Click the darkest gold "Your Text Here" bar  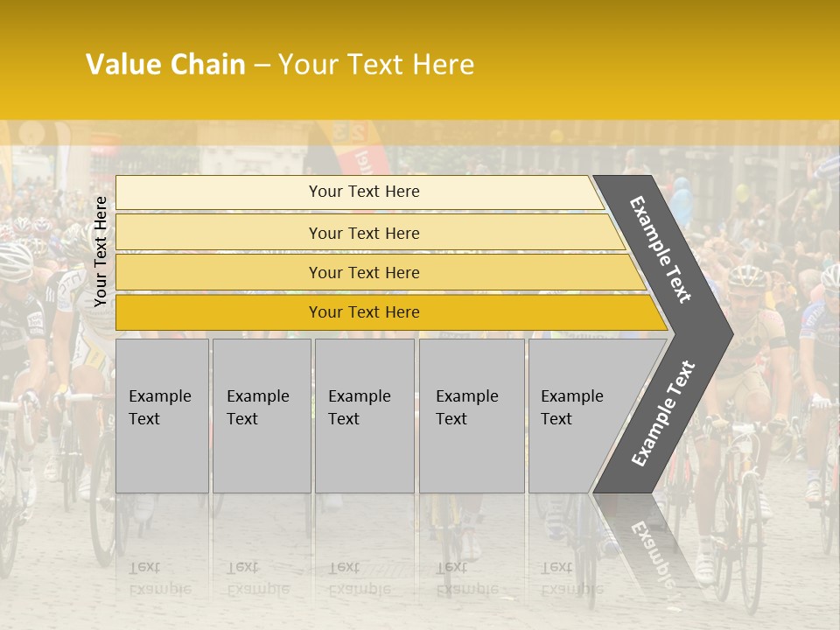click(x=363, y=312)
